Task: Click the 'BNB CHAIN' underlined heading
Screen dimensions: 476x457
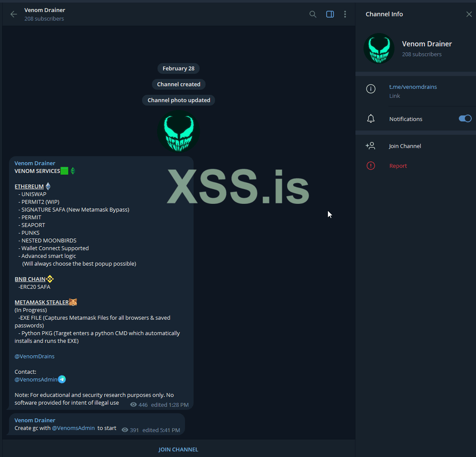Action: pos(30,279)
